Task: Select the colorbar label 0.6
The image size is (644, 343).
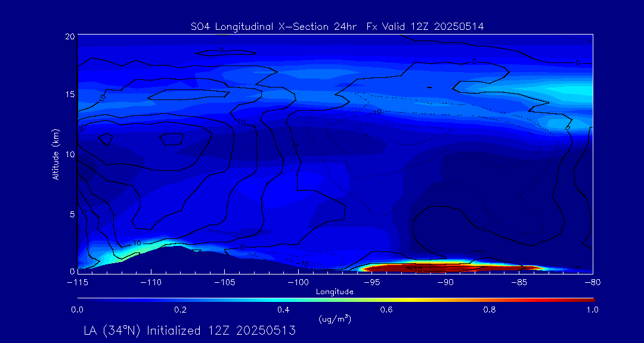Action: [x=386, y=310]
